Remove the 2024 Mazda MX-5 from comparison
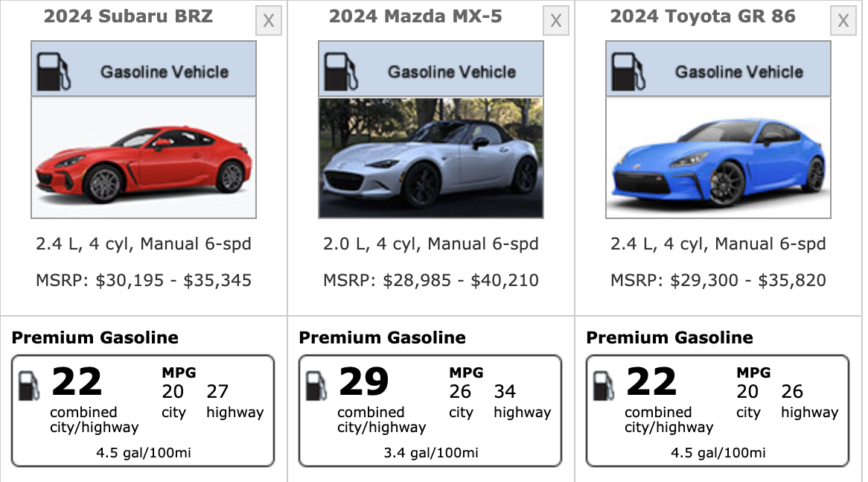Viewport: 868px width, 482px height. (x=555, y=21)
